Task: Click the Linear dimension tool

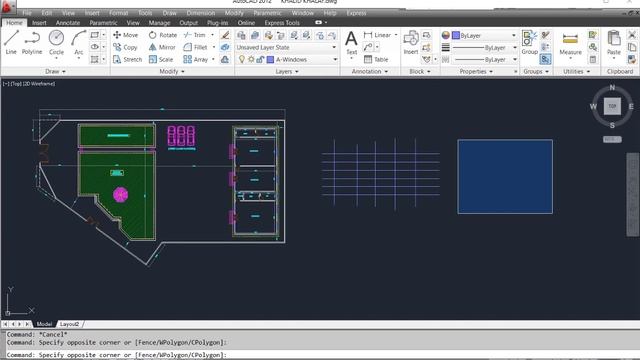Action: click(378, 35)
